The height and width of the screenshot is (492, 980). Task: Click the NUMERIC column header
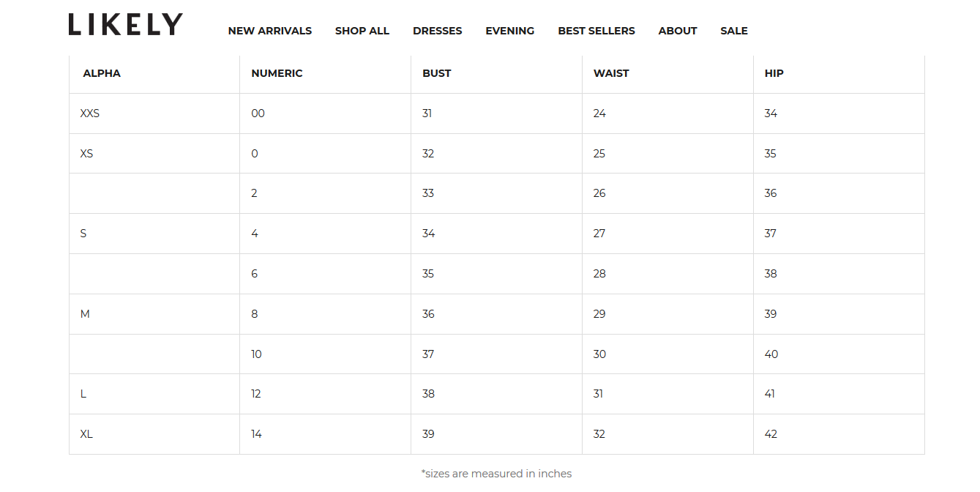pyautogui.click(x=277, y=73)
